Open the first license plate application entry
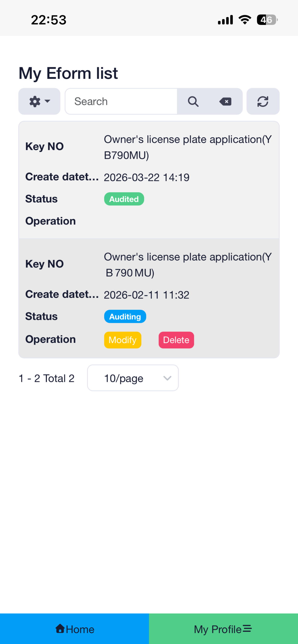The image size is (298, 644). click(149, 180)
